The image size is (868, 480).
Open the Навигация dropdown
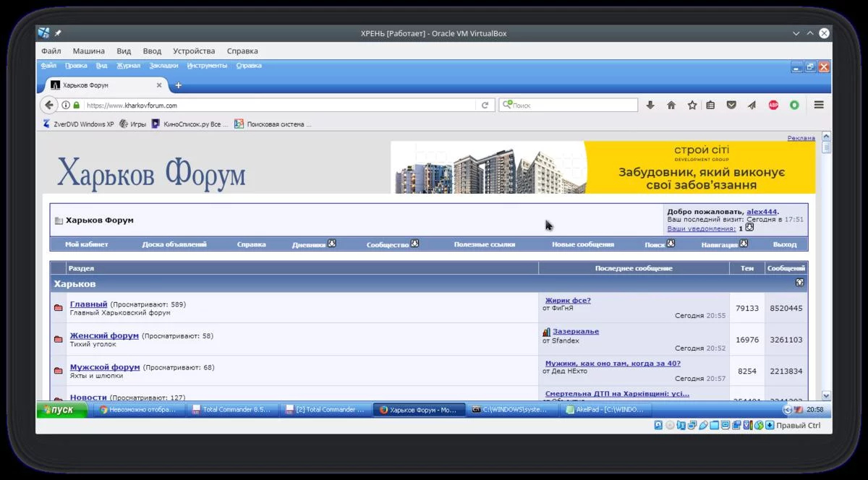click(743, 244)
